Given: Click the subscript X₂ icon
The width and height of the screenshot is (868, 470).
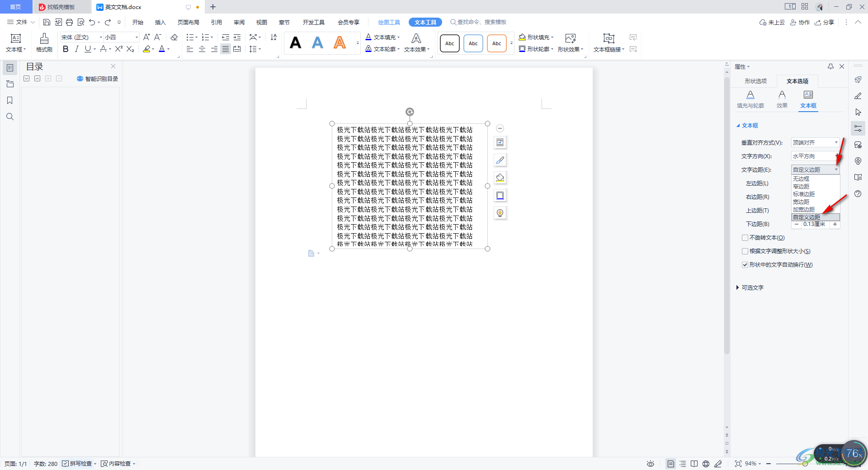Looking at the screenshot, I should [130, 49].
